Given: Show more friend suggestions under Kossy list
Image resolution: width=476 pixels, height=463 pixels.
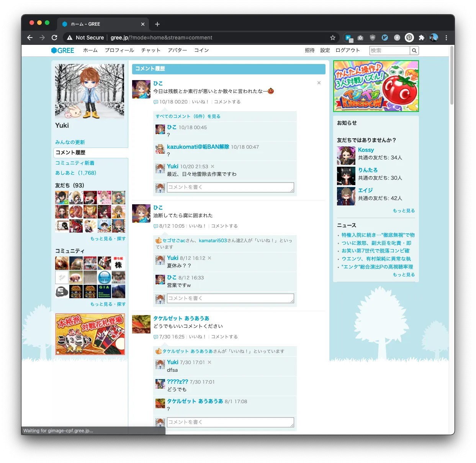Looking at the screenshot, I should [x=404, y=211].
